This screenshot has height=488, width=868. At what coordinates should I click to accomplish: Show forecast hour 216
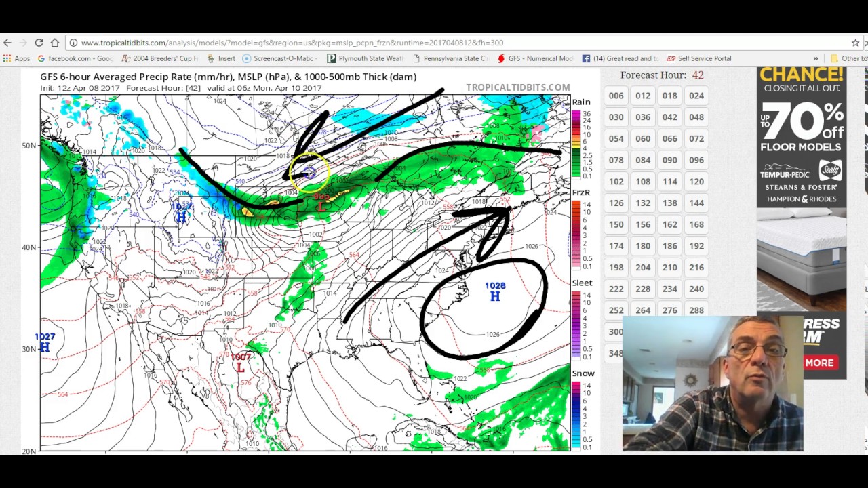click(x=696, y=267)
